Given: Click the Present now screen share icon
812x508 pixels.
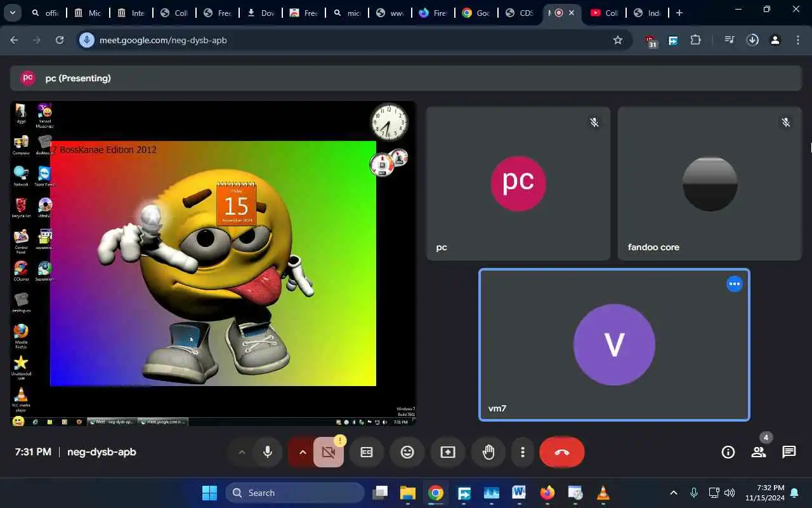Looking at the screenshot, I should (448, 452).
